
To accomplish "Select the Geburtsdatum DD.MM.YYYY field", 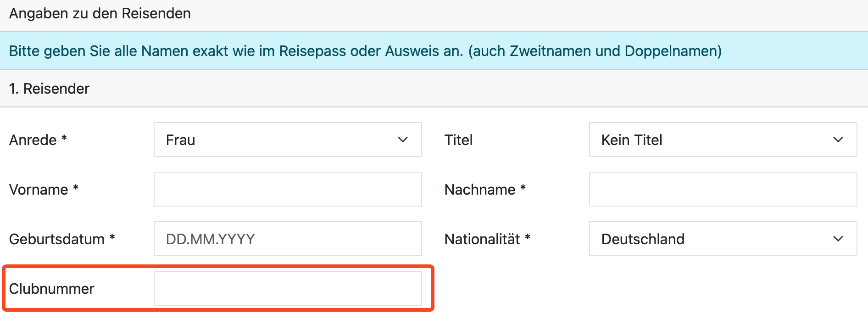I will point(288,239).
